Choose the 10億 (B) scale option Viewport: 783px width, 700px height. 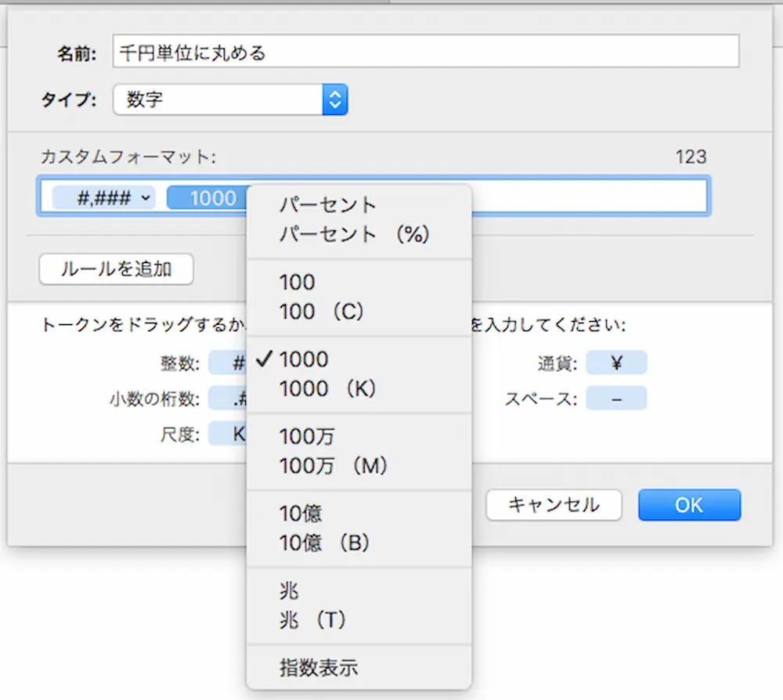tap(324, 543)
